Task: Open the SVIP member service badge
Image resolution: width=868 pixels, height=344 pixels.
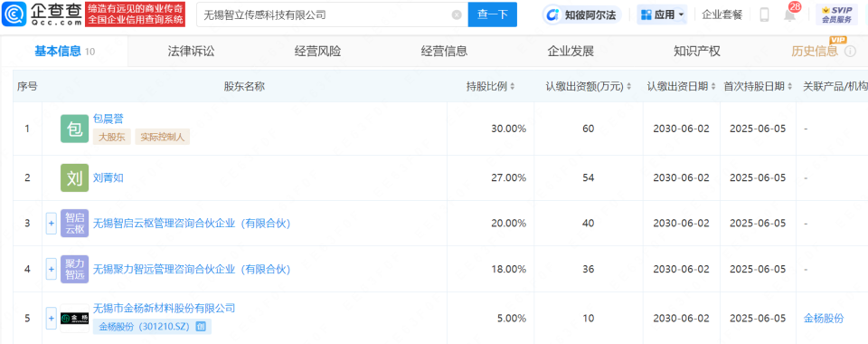Action: pyautogui.click(x=836, y=15)
